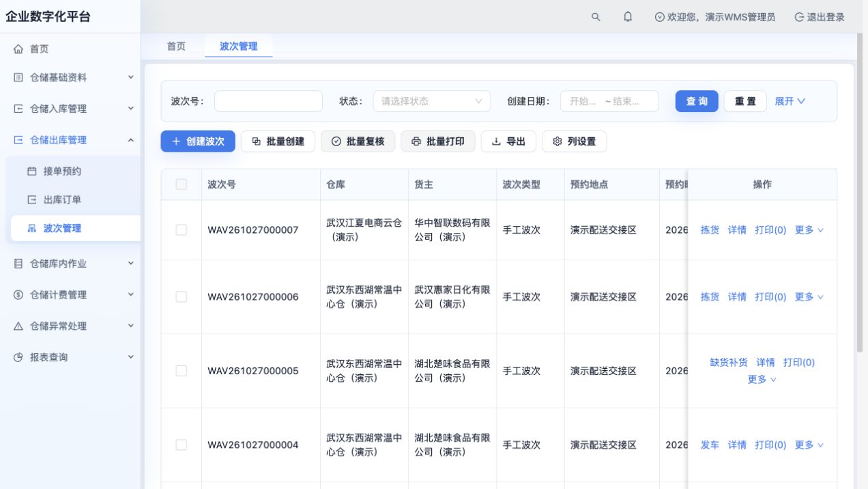Expand 仓储基础资料 menu
The width and height of the screenshot is (868, 489).
70,78
